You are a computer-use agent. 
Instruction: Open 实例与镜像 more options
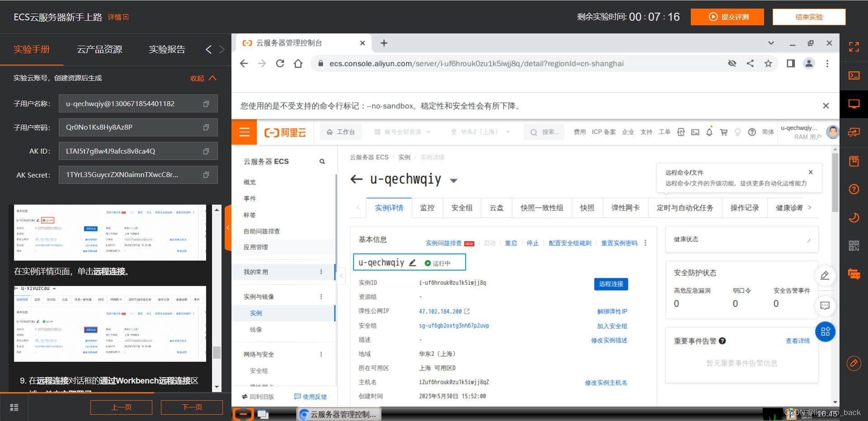point(321,297)
